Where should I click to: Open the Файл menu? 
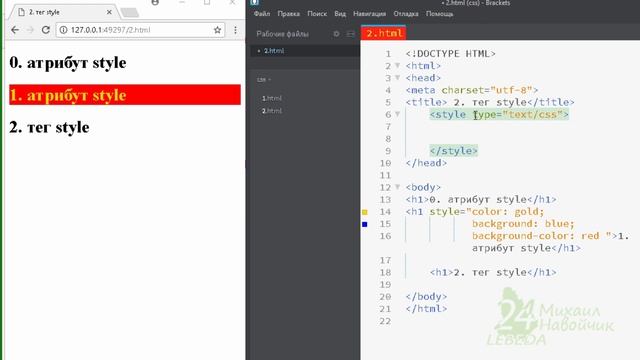click(x=262, y=14)
